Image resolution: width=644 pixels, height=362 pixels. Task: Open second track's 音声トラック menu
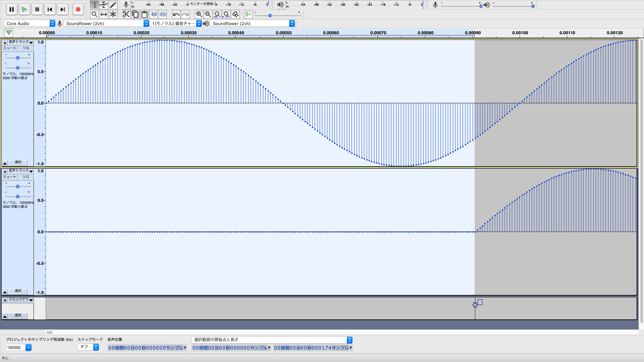tap(21, 171)
